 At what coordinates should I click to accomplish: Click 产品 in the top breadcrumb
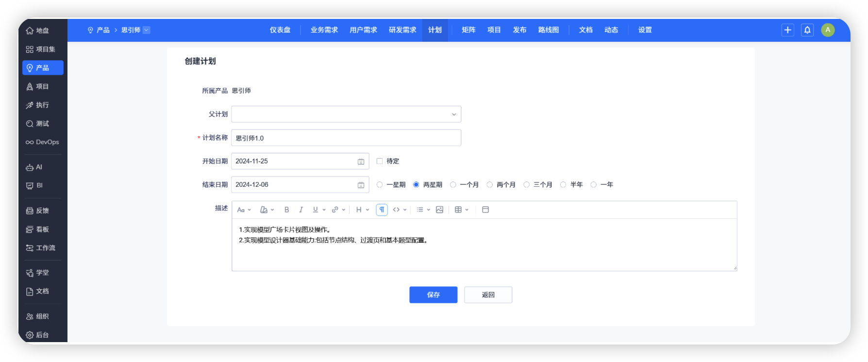(x=103, y=30)
